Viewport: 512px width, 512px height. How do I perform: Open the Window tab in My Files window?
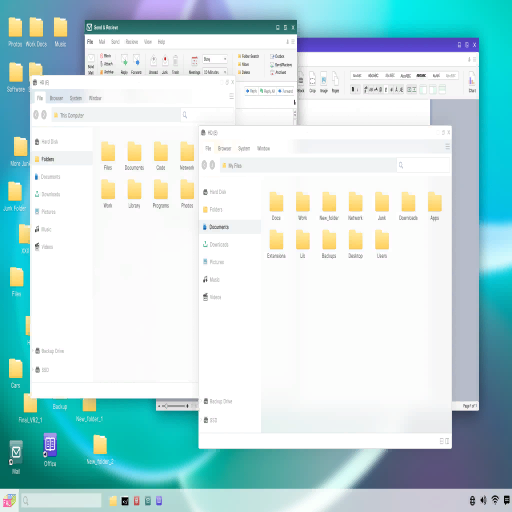click(263, 148)
